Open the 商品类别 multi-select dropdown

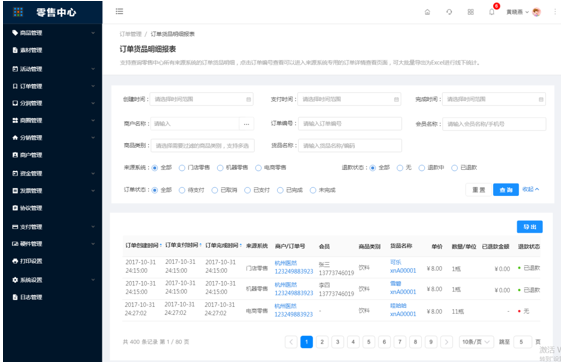[203, 146]
